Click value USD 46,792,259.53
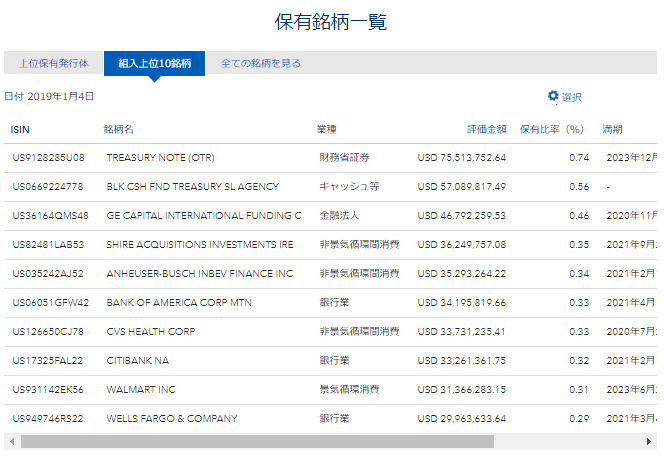This screenshot has height=462, width=664. click(462, 216)
